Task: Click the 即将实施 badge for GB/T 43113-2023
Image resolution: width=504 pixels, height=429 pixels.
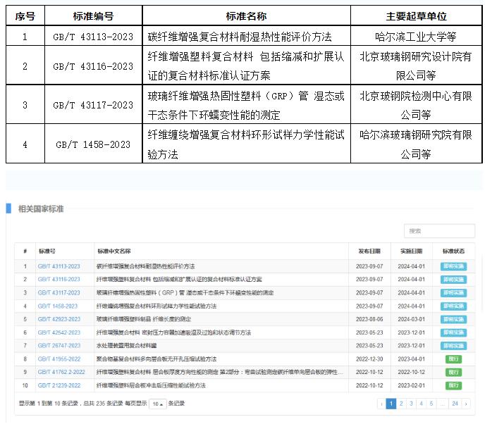Action: coord(453,266)
